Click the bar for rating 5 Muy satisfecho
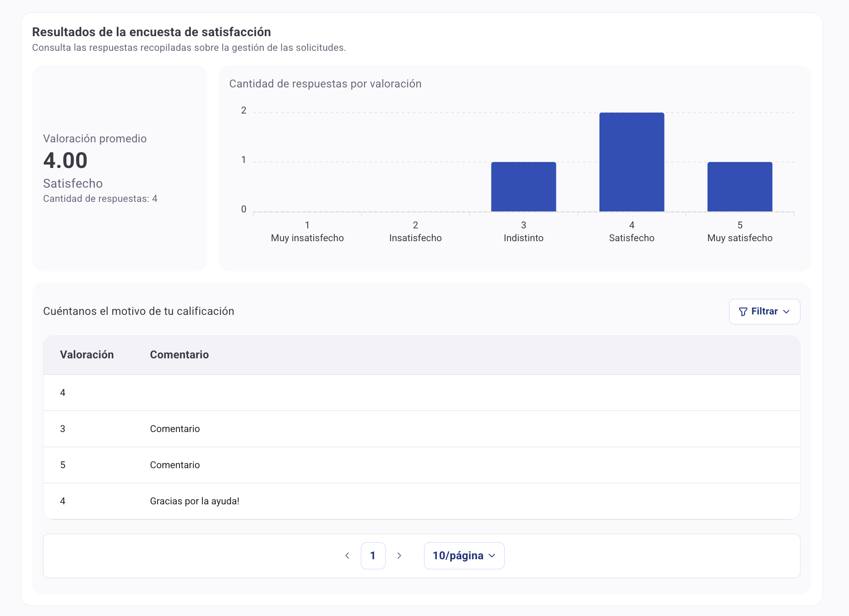Viewport: 849px width, 616px height. pos(740,187)
